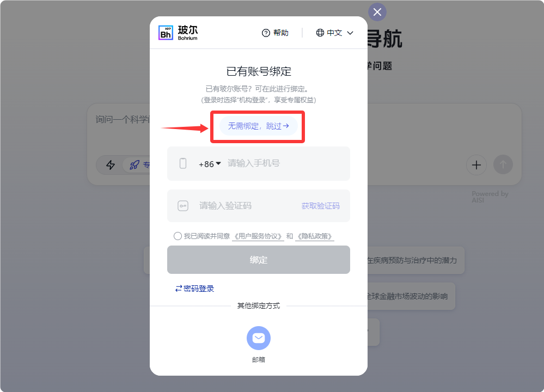The image size is (544, 392).
Task: Open the 《隐私政策》 privacy policy link
Action: 315,236
